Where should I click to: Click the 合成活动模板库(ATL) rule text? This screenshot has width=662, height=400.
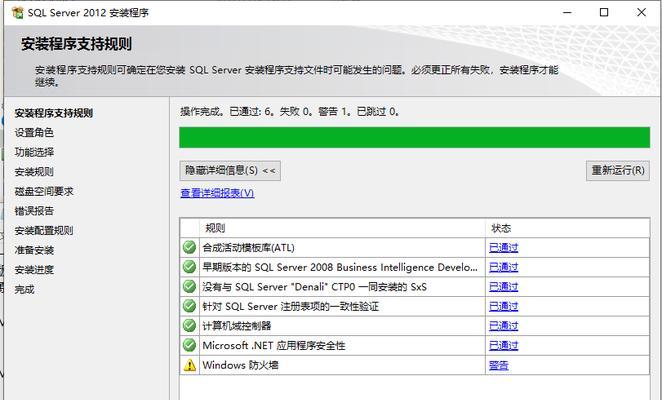249,248
